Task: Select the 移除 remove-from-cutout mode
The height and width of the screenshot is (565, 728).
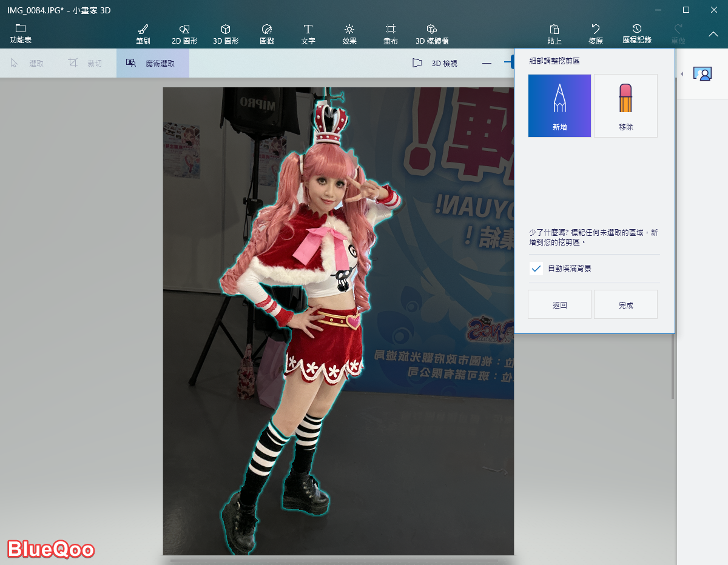Action: [x=625, y=105]
